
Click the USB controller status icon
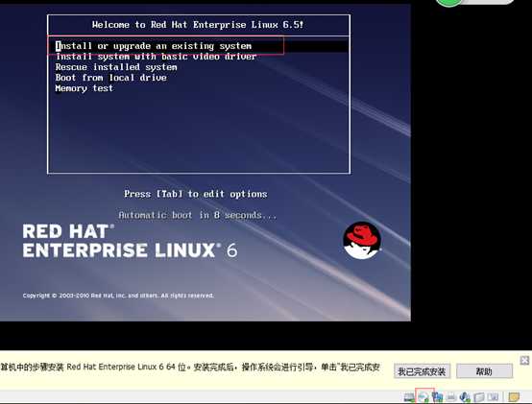[479, 397]
